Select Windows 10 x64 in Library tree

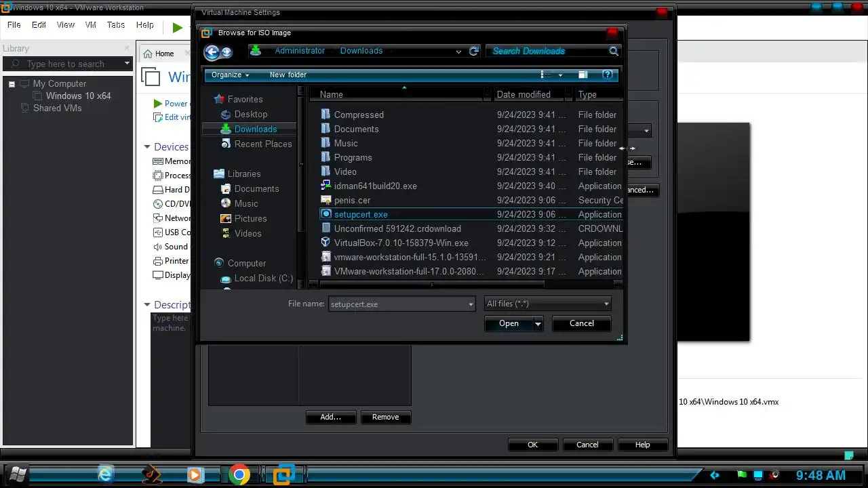tap(79, 96)
